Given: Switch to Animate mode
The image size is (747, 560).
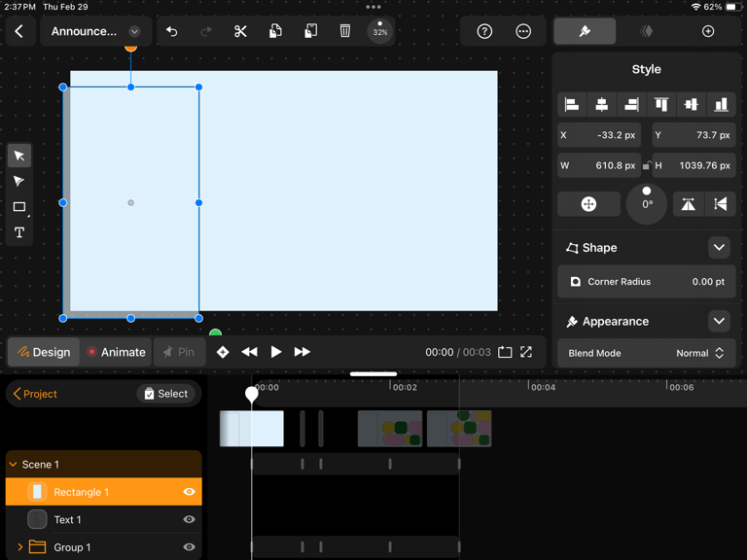Looking at the screenshot, I should click(116, 352).
